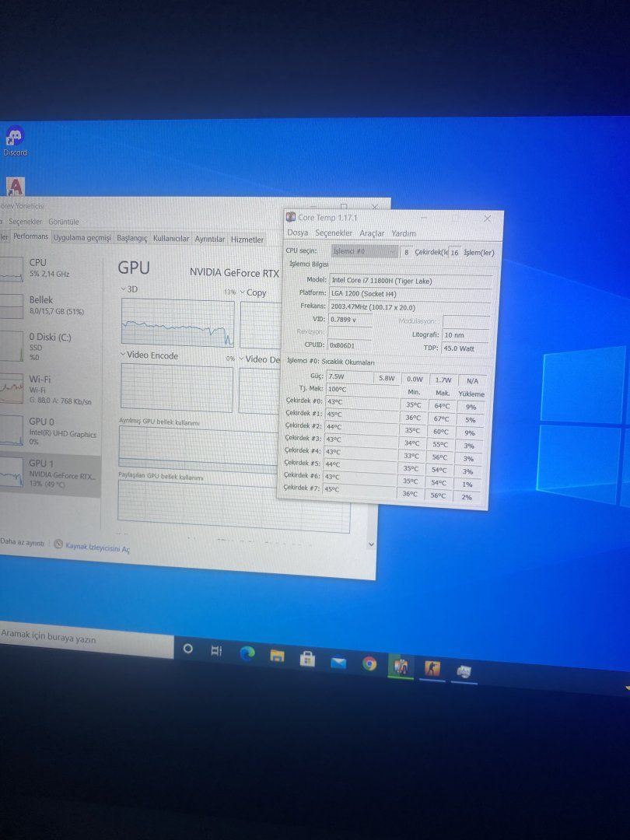630x840 pixels.
Task: Click the Kaynak İzleyicisini Aç link
Action: coord(97,547)
